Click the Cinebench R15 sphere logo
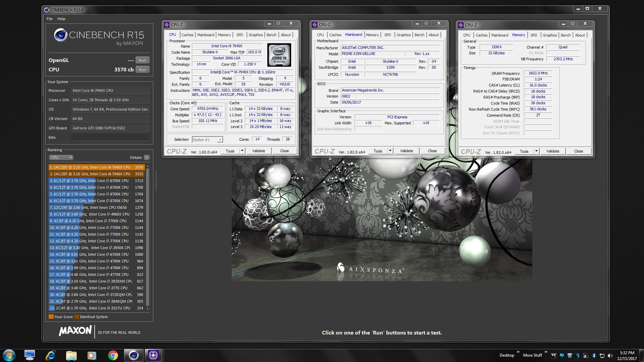 61,35
